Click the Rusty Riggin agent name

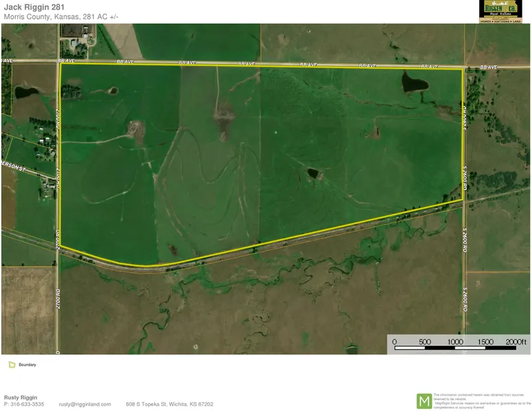21,397
